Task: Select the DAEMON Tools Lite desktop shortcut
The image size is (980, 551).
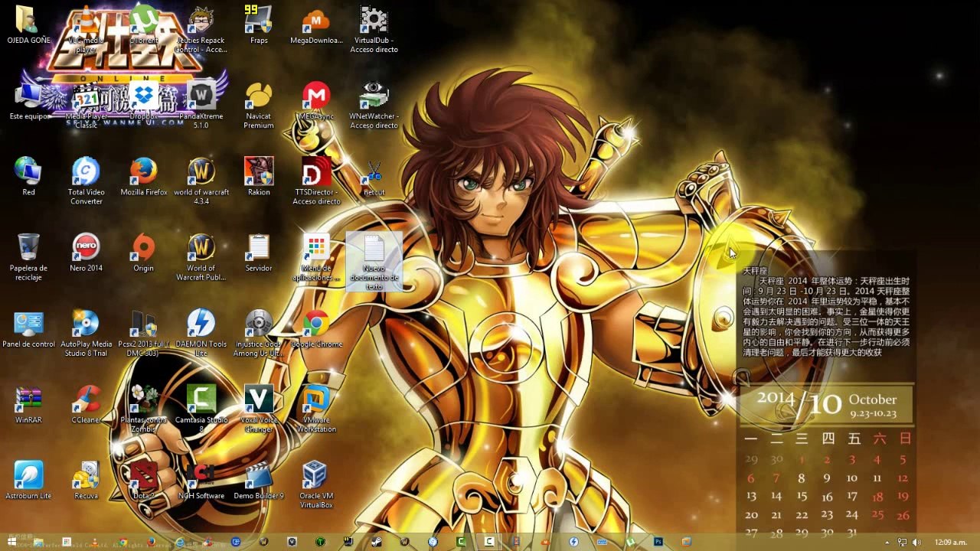Action: coord(201,334)
